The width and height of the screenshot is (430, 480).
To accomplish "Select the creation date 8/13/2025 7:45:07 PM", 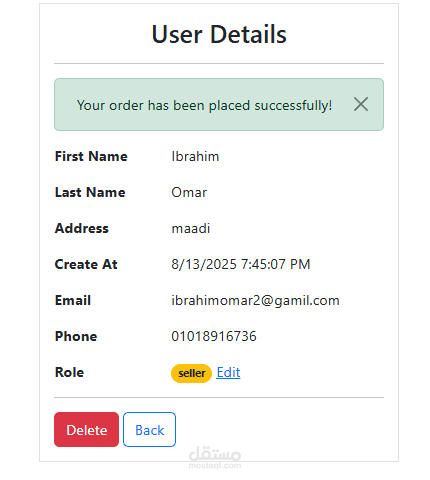I will (x=241, y=264).
